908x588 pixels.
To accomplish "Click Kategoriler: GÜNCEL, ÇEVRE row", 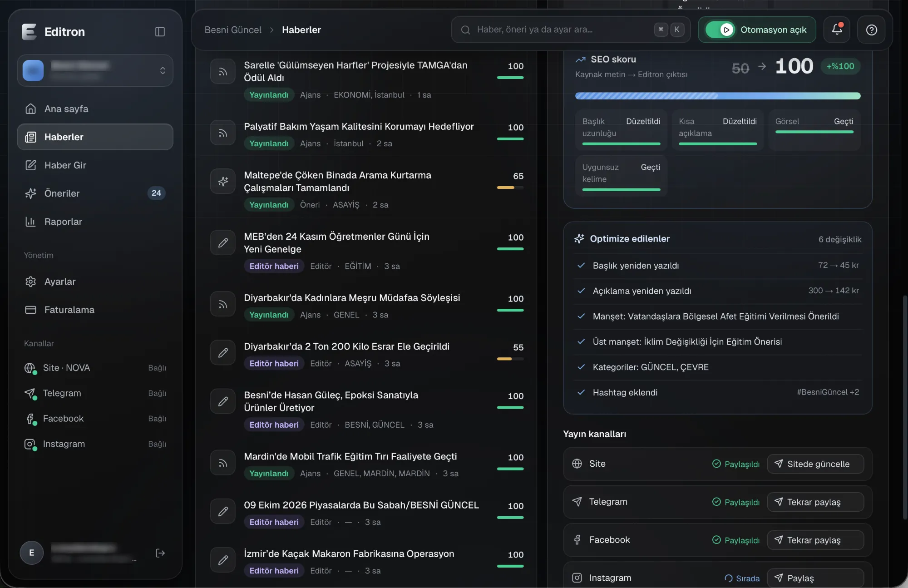I will point(718,367).
